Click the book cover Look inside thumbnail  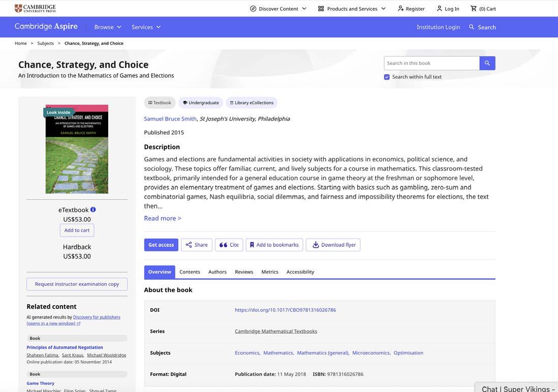tap(77, 149)
